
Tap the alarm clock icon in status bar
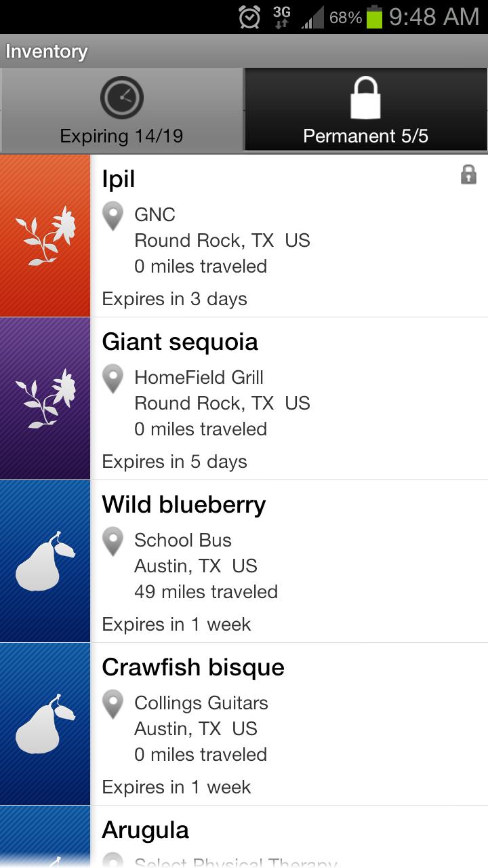click(x=249, y=17)
